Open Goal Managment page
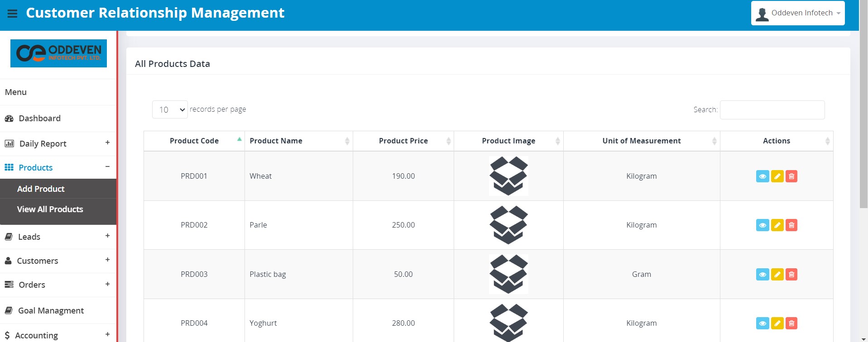 point(51,311)
